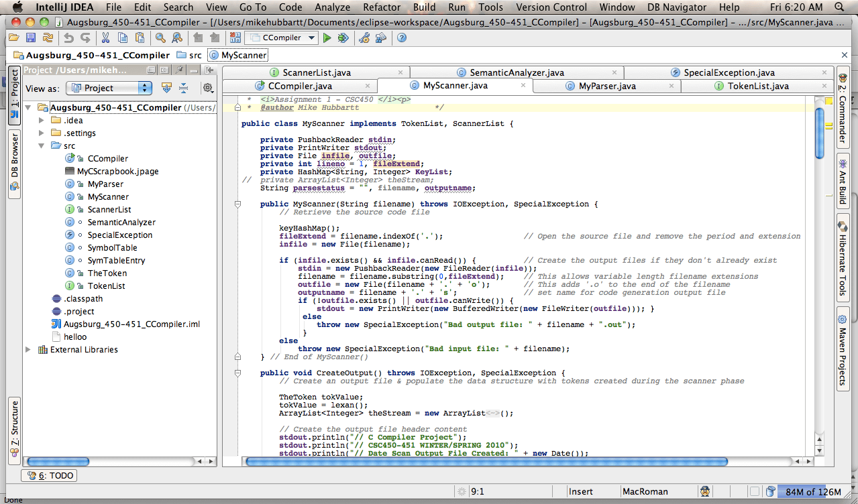Open Settings via the wrench icon
This screenshot has width=858, height=504.
(x=364, y=38)
